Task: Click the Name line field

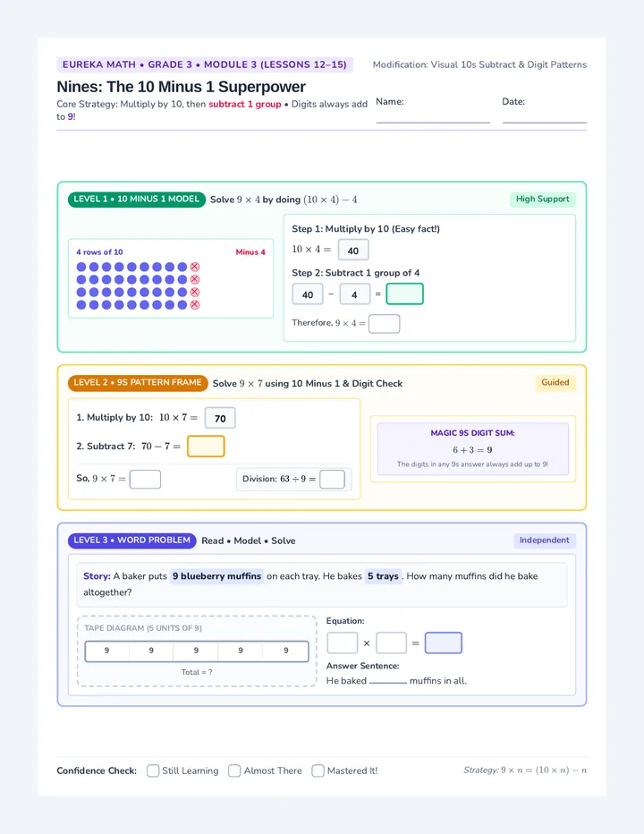Action: (x=433, y=116)
